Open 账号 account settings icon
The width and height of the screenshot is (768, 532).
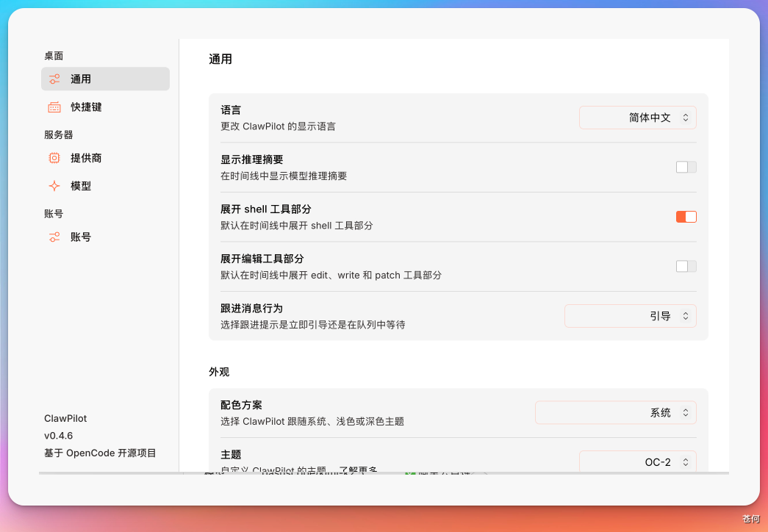[54, 237]
